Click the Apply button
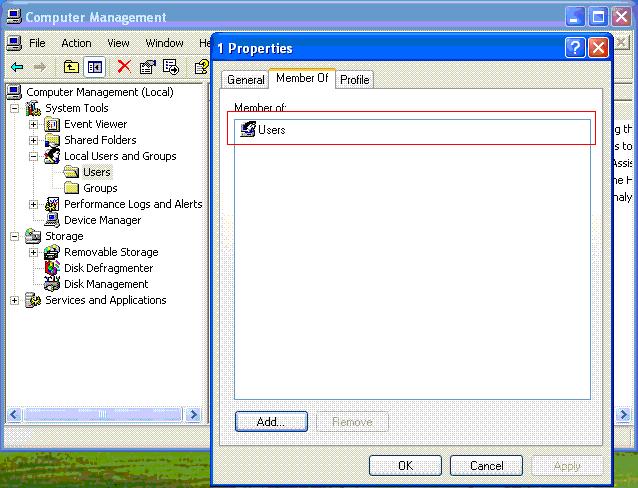The width and height of the screenshot is (638, 488). [567, 466]
